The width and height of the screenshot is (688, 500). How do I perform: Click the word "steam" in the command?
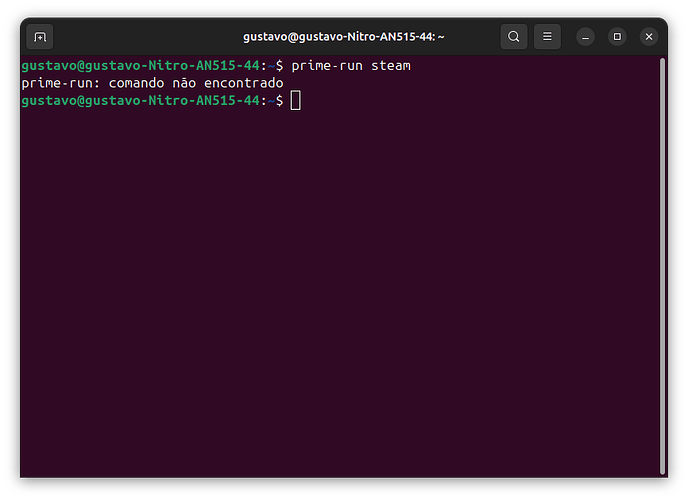pos(391,66)
